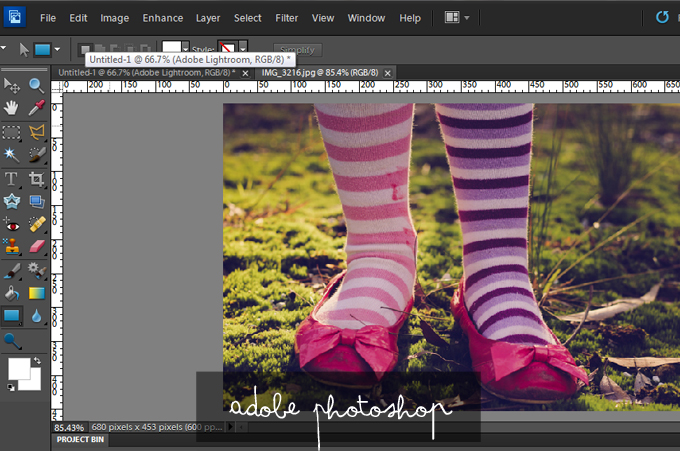Click the 85.43% zoom level field
Screen dimensions: 680x451
69,428
